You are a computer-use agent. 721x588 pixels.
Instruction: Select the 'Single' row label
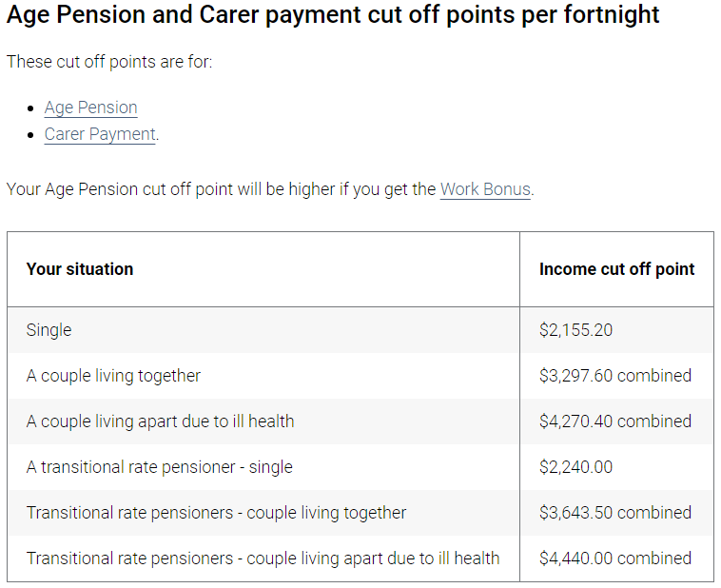pyautogui.click(x=49, y=330)
